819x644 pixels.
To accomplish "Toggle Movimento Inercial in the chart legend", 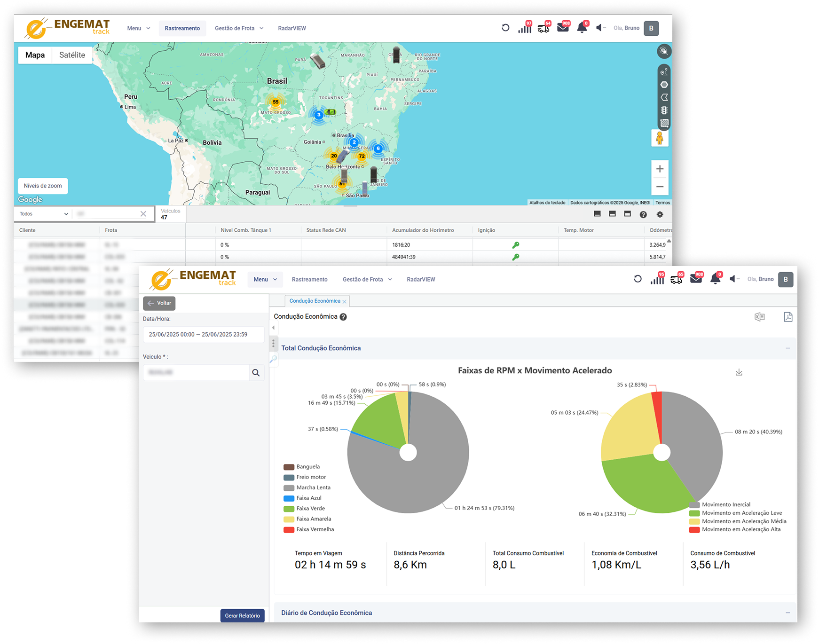I will pos(725,504).
